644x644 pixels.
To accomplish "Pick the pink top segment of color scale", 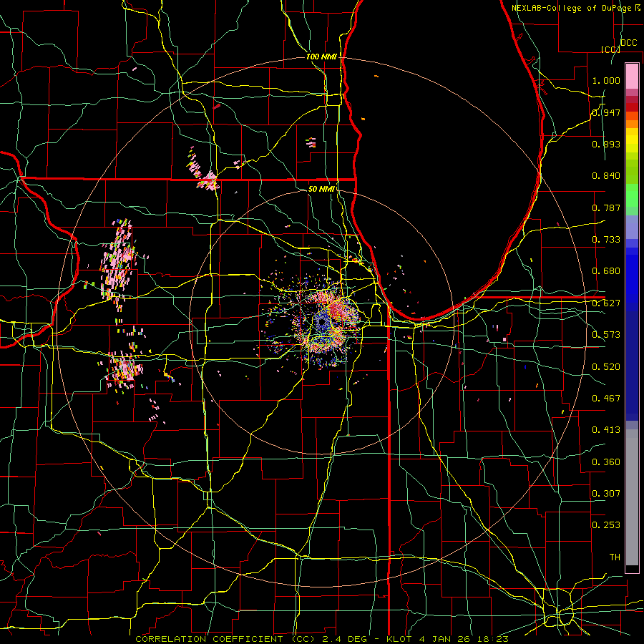I will click(632, 76).
